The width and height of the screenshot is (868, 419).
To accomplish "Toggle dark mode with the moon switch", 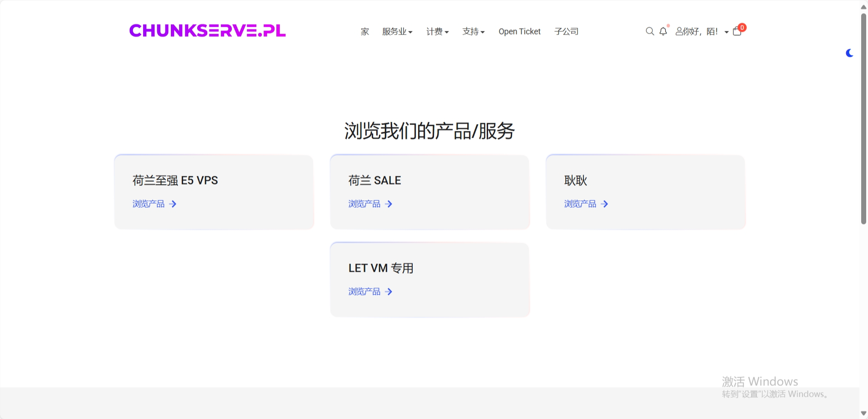I will pos(849,53).
